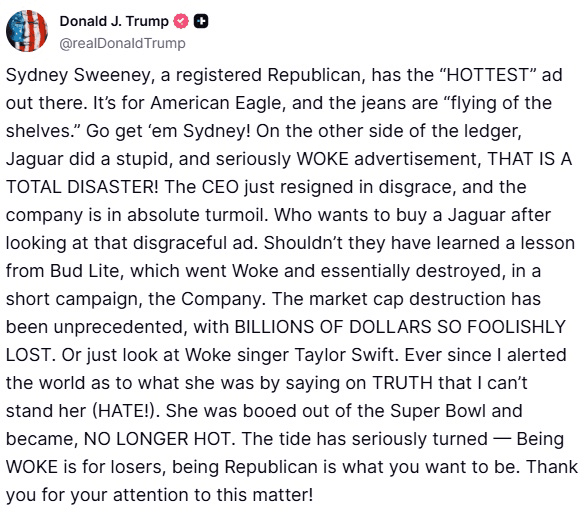This screenshot has width=586, height=517.
Task: Click the red verified checkmark badge
Action: point(181,21)
